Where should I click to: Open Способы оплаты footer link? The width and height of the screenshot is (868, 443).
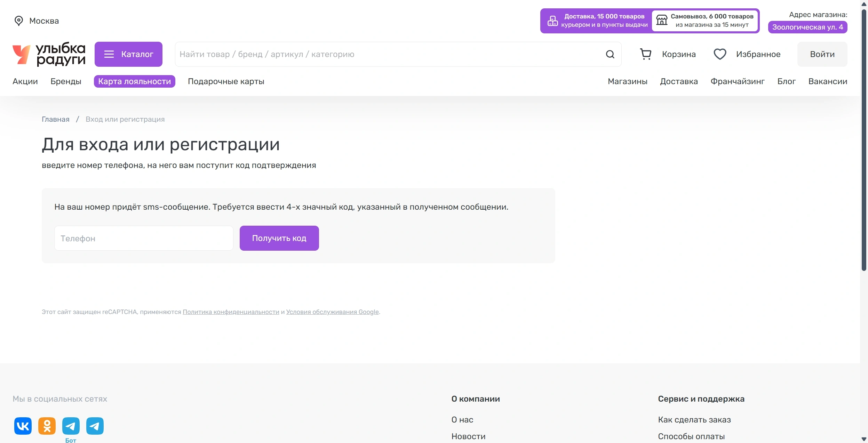691,436
